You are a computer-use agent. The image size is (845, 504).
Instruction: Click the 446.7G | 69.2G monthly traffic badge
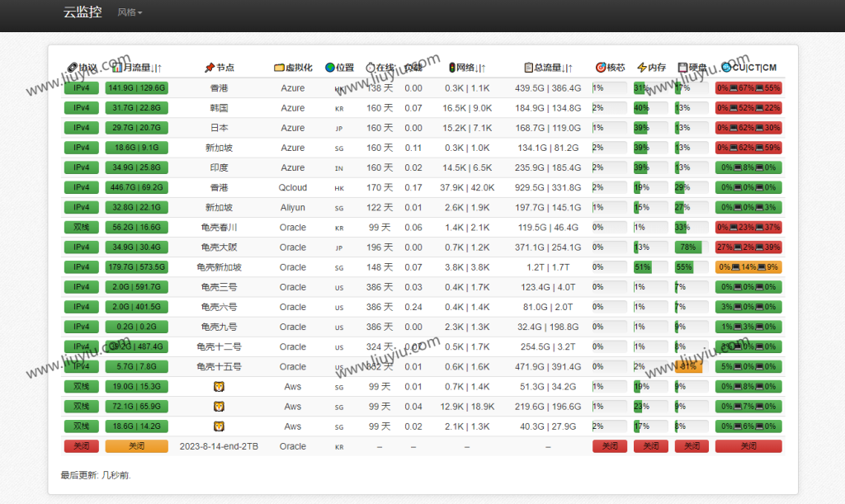[x=136, y=187]
